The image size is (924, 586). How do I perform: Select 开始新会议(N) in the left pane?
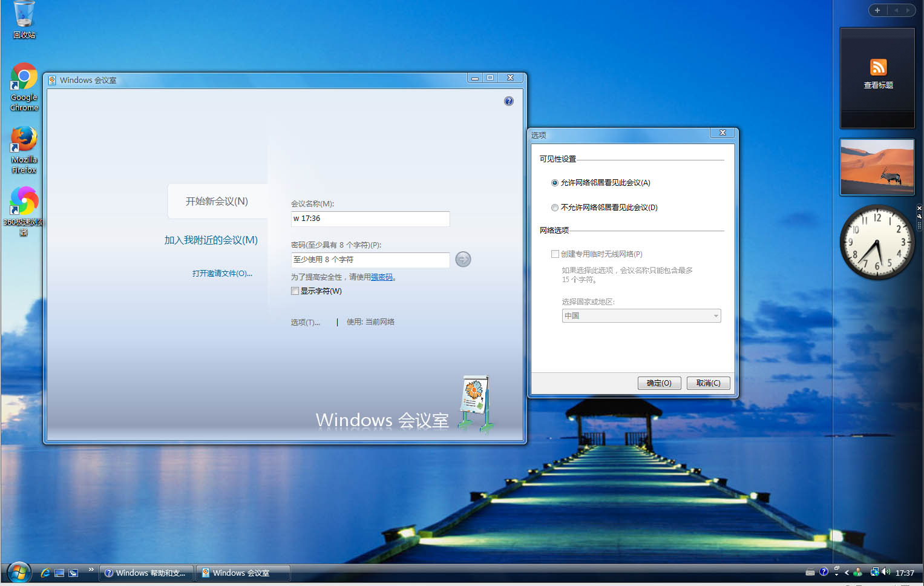pyautogui.click(x=215, y=202)
